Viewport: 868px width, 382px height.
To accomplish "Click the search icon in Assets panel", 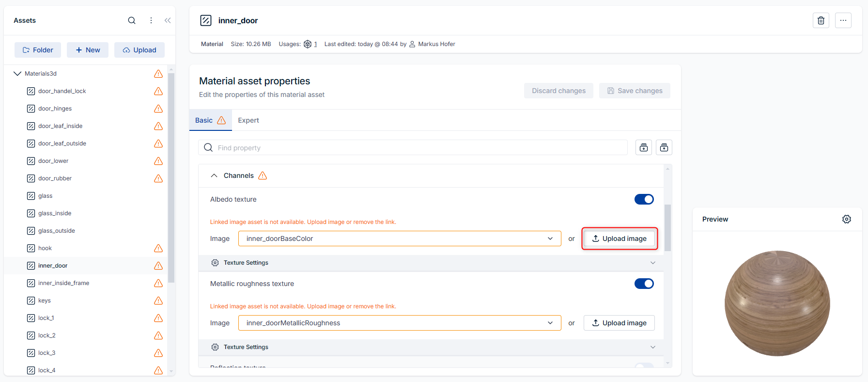I will [x=131, y=20].
